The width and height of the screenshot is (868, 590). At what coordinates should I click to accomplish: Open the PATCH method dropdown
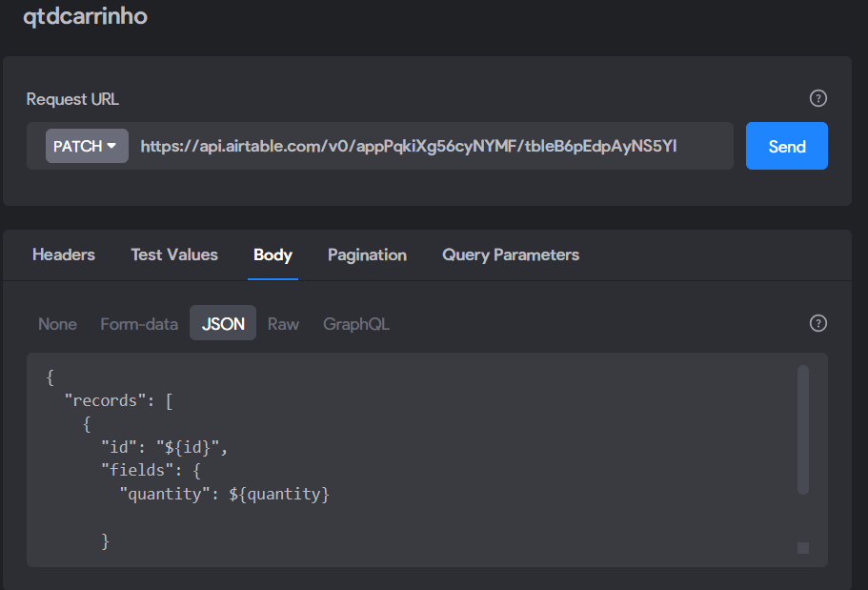(87, 146)
